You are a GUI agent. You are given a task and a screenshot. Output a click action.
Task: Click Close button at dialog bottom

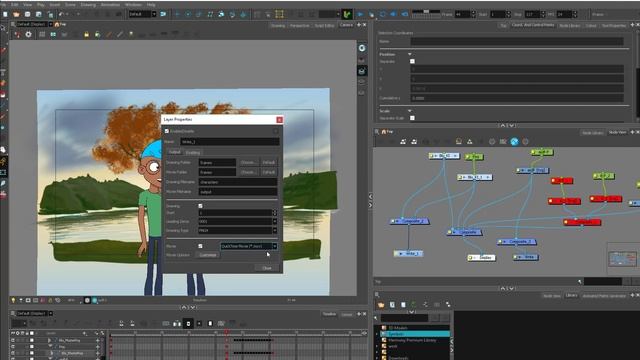point(267,268)
